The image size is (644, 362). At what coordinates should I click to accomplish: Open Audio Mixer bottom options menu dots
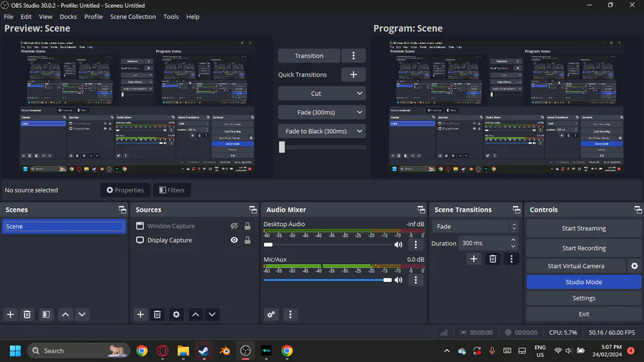coord(291,314)
